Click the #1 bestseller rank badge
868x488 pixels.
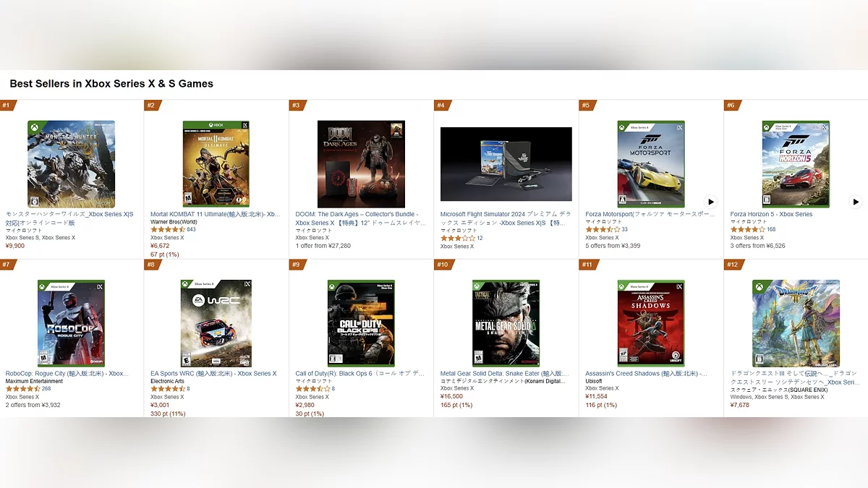(x=7, y=106)
